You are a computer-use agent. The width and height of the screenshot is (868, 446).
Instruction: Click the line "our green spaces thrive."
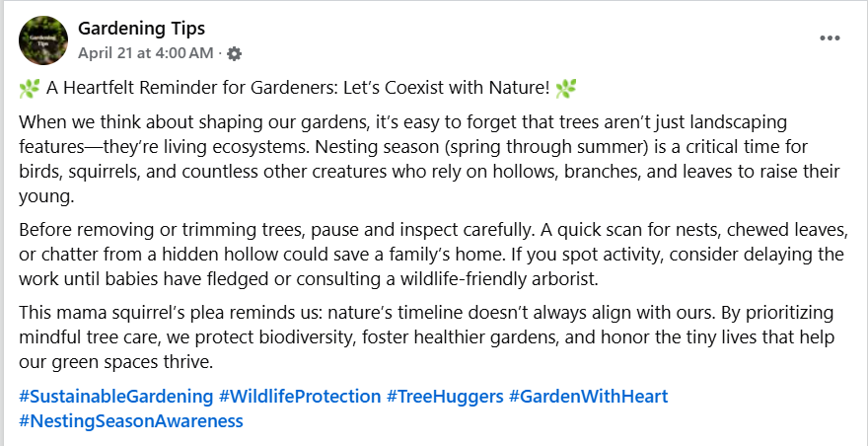[x=115, y=362]
